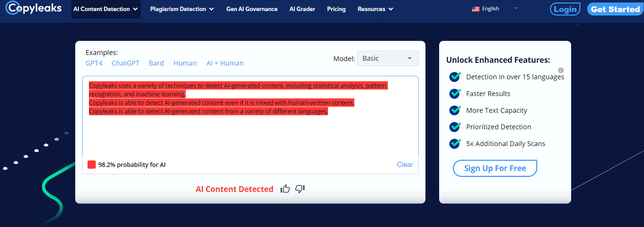Click highlighted sentence about mixed human-written content
The height and width of the screenshot is (227, 644).
[x=222, y=103]
